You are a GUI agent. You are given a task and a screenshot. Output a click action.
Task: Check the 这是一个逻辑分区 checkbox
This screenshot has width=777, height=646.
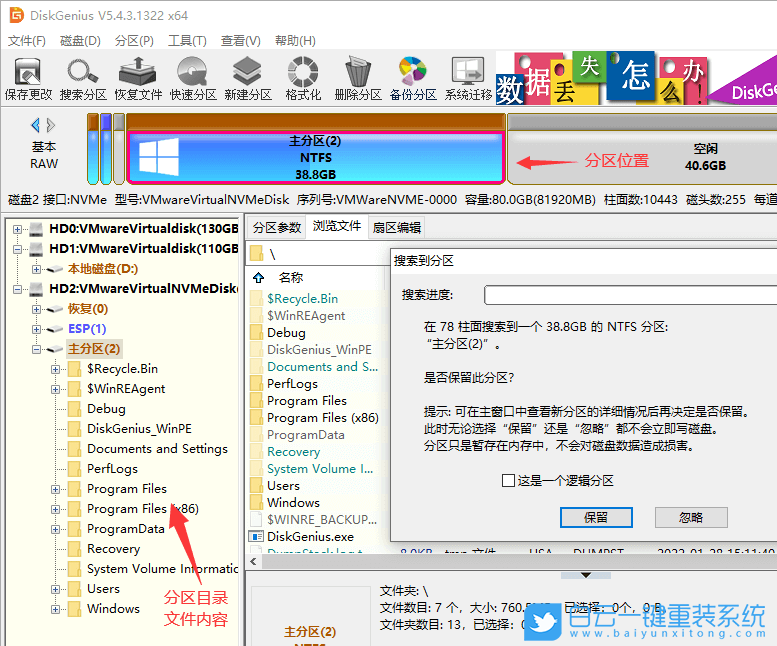tap(509, 481)
